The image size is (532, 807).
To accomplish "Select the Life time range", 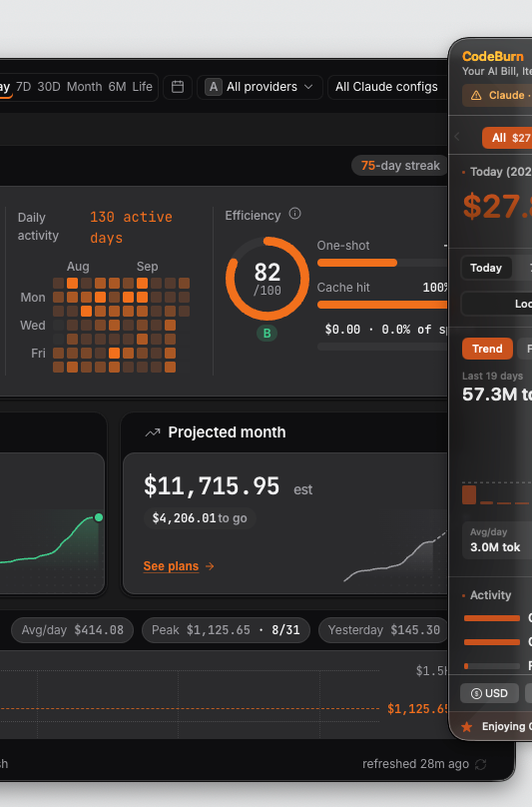I will tap(142, 87).
